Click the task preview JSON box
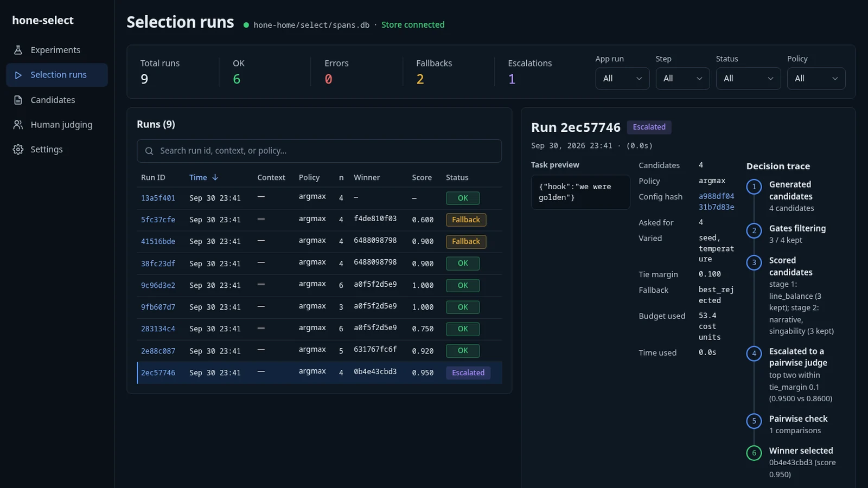The height and width of the screenshot is (488, 868). pyautogui.click(x=580, y=192)
